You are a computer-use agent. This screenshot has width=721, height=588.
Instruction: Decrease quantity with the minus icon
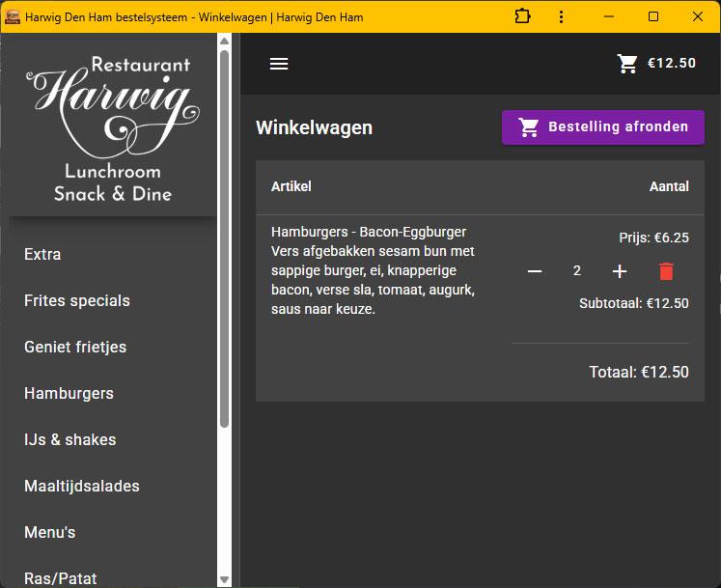535,271
